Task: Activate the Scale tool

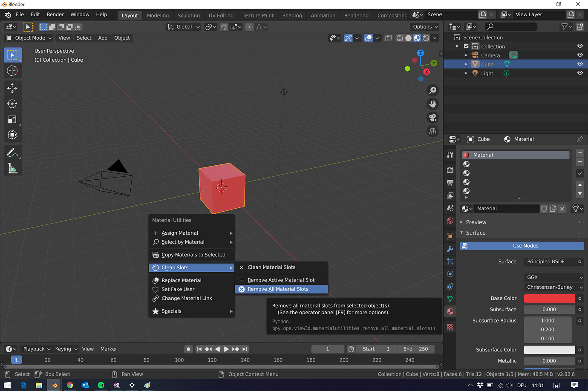Action: coord(12,120)
